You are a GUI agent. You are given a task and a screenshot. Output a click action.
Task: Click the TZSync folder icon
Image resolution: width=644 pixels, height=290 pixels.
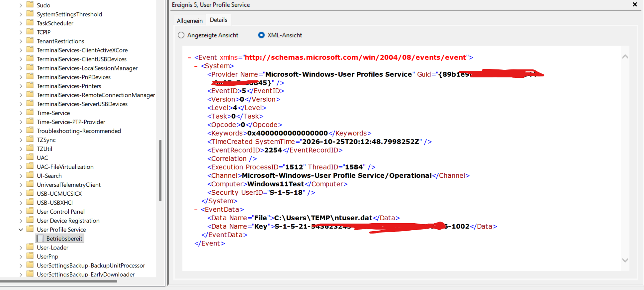click(x=30, y=139)
